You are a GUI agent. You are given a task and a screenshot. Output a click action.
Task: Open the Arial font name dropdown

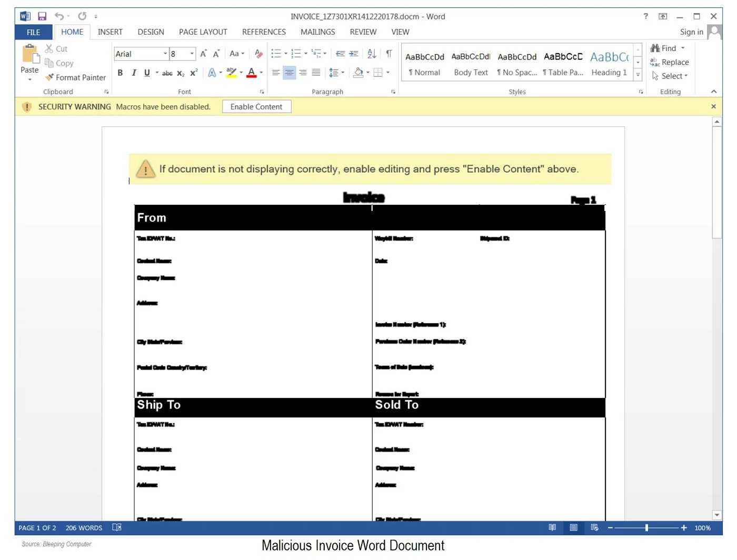[165, 54]
